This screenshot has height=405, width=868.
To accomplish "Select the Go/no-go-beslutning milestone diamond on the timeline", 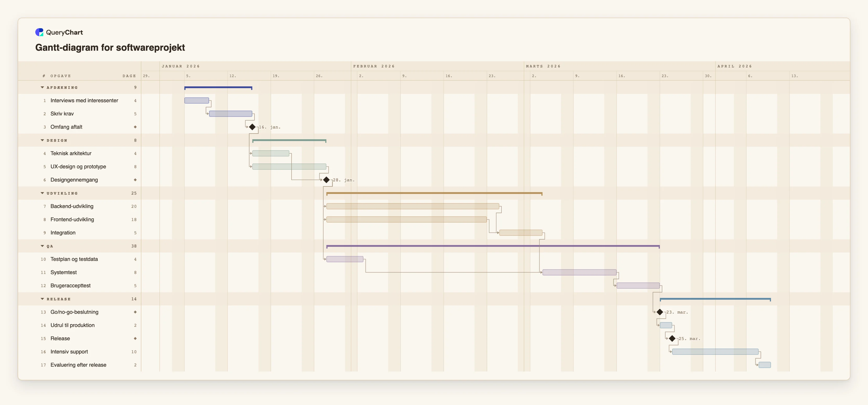I will pos(660,312).
